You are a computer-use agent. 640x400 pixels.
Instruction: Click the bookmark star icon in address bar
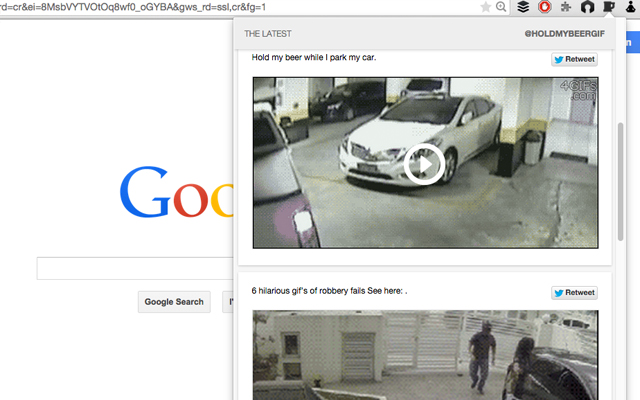click(x=485, y=7)
